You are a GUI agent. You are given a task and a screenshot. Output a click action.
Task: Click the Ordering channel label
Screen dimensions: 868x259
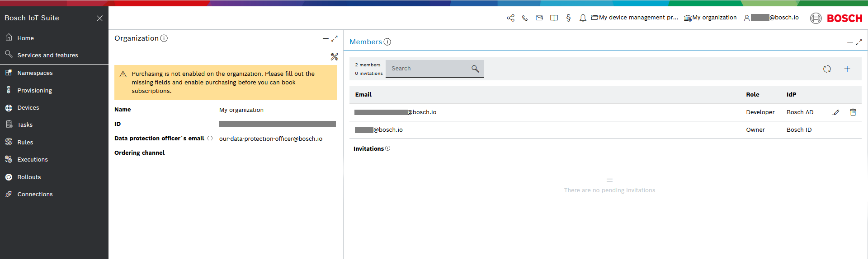tap(139, 153)
